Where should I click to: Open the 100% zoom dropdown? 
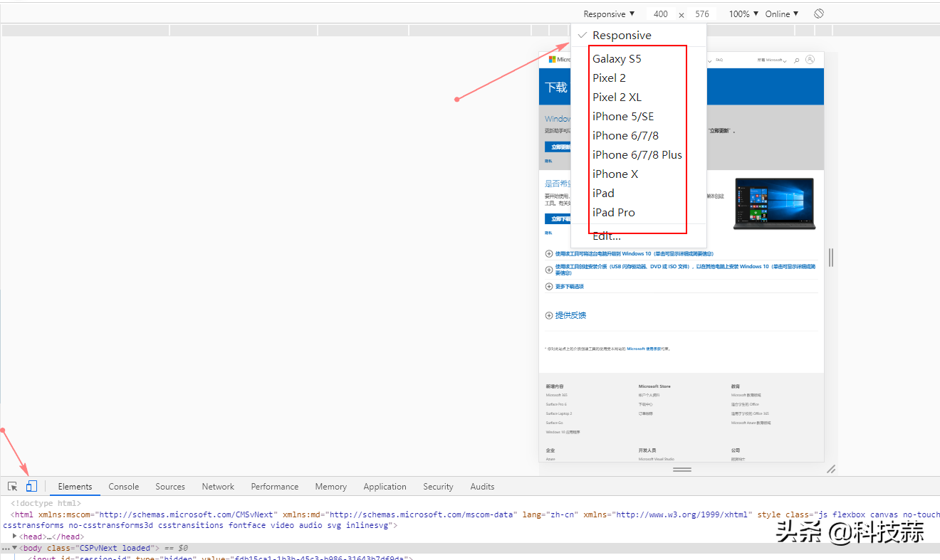[743, 14]
